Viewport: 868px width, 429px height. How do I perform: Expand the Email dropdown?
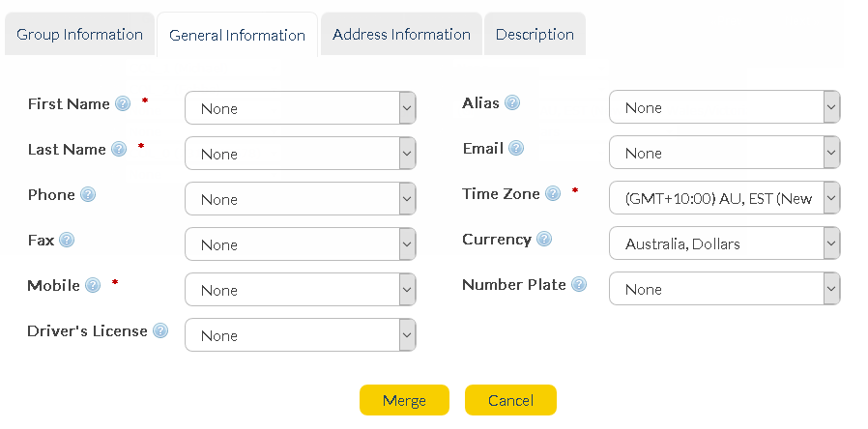point(724,153)
